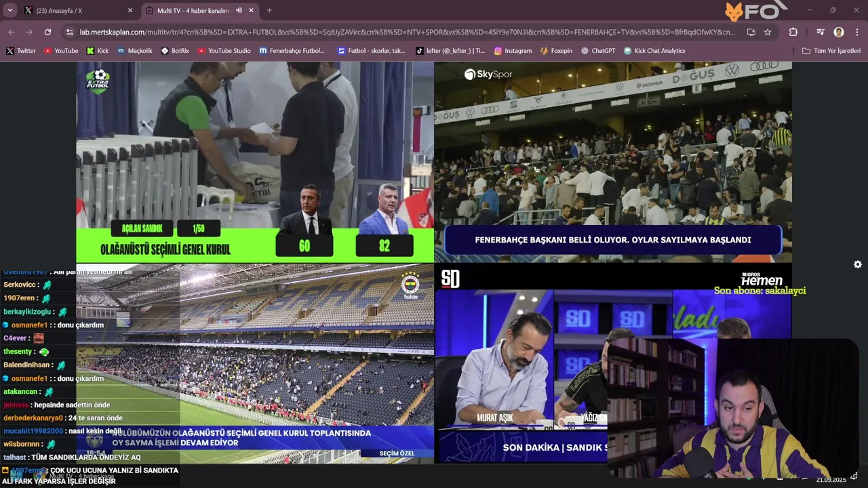The image size is (868, 488).
Task: Open the YouTube bookmark
Action: coord(60,51)
